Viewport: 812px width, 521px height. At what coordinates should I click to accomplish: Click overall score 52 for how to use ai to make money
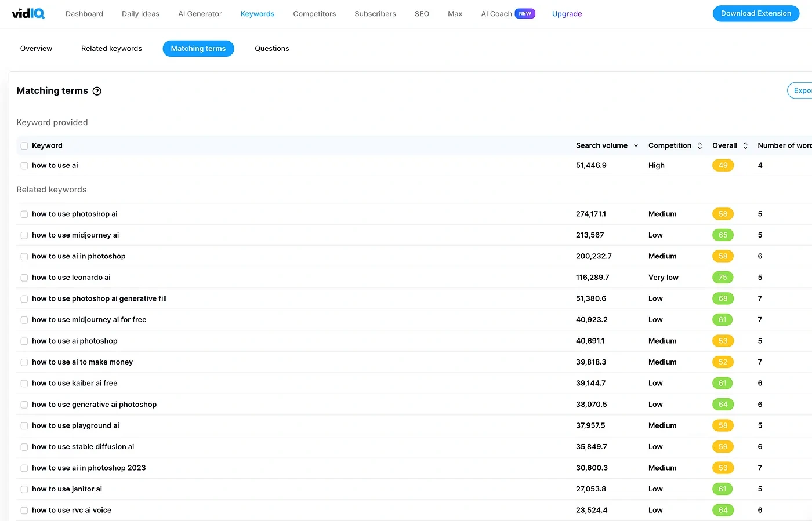[723, 362]
